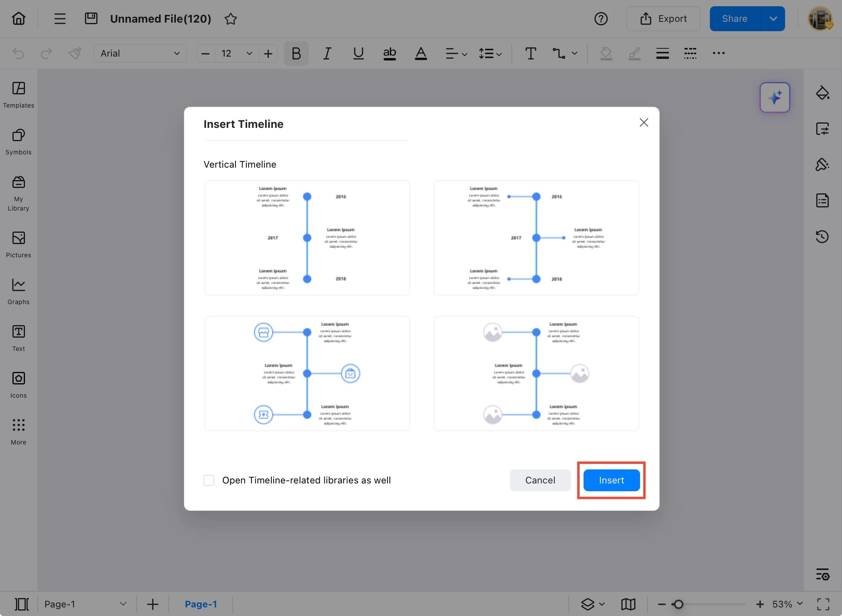This screenshot has width=842, height=616.
Task: Open the Graphs panel
Action: click(18, 290)
